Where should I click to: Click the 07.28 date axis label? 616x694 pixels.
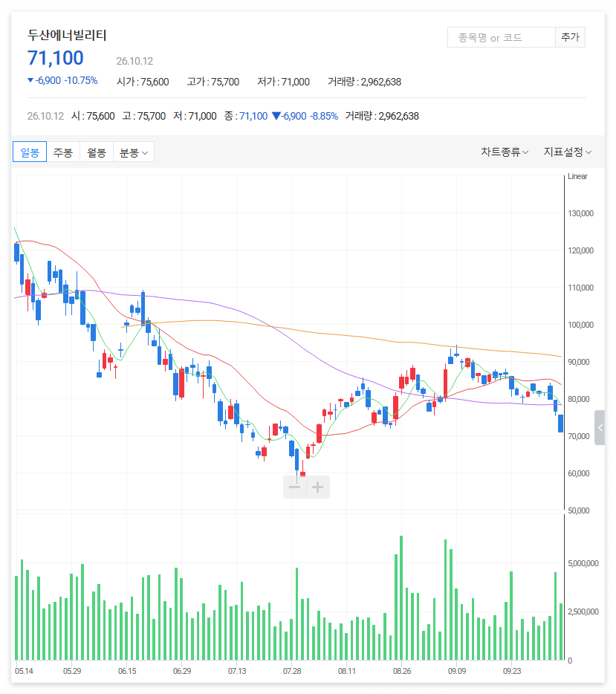tap(292, 671)
